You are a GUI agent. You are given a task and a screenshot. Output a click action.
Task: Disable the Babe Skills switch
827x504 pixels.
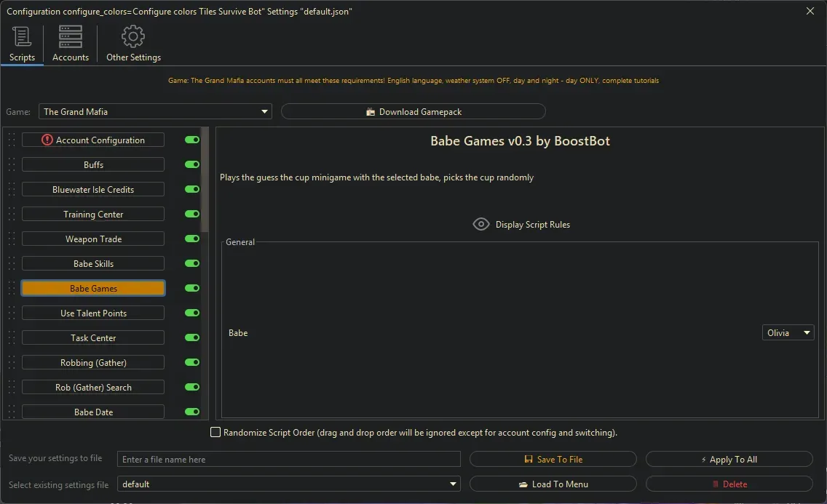click(192, 263)
